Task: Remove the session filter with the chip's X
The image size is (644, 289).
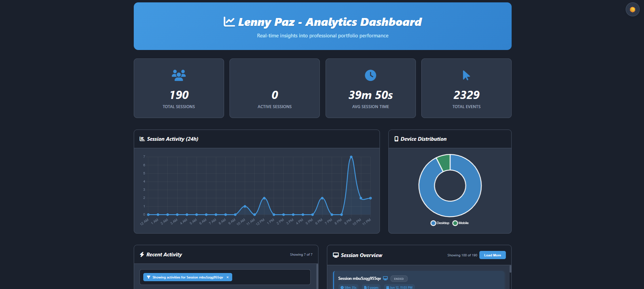Action: click(228, 277)
